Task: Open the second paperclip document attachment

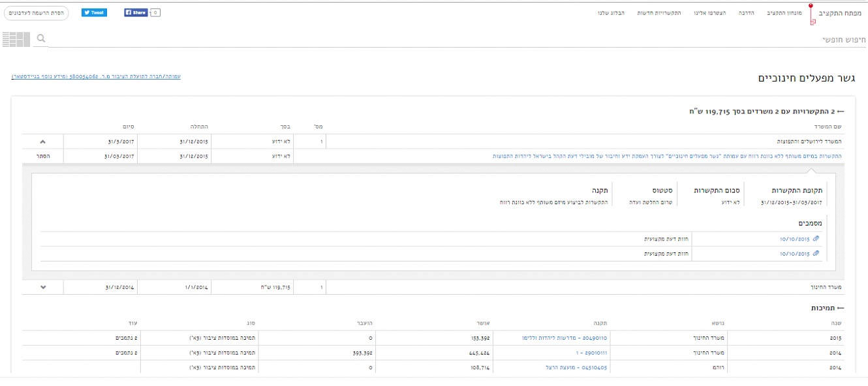Action: click(x=816, y=254)
